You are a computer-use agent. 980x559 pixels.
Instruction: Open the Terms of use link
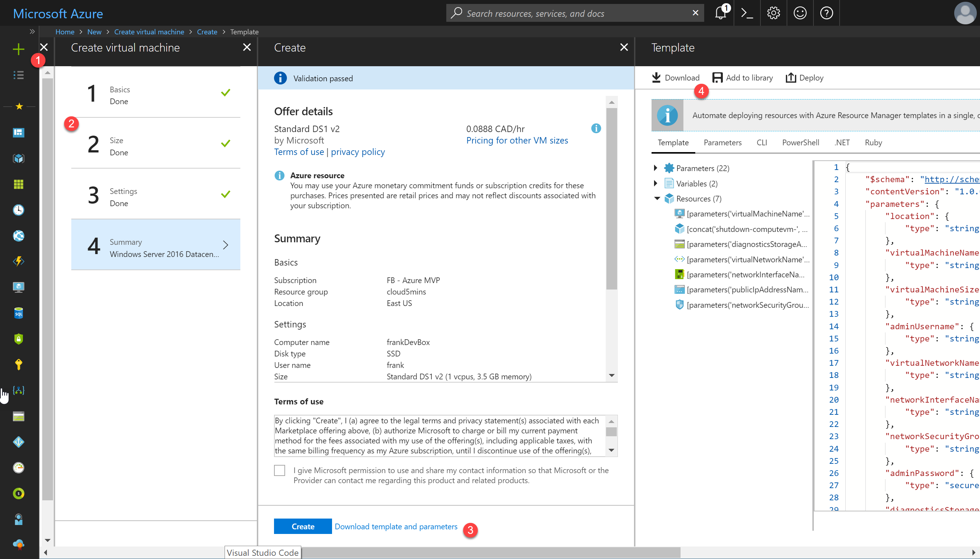299,152
